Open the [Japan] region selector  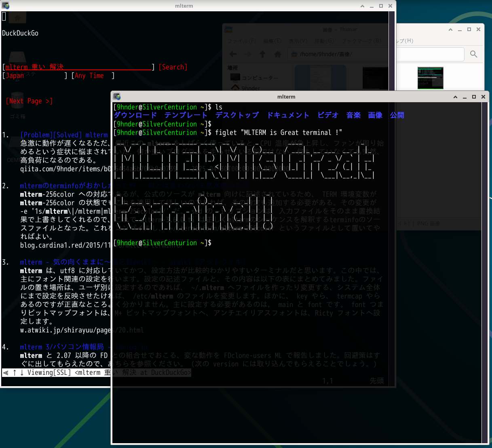[x=34, y=76]
